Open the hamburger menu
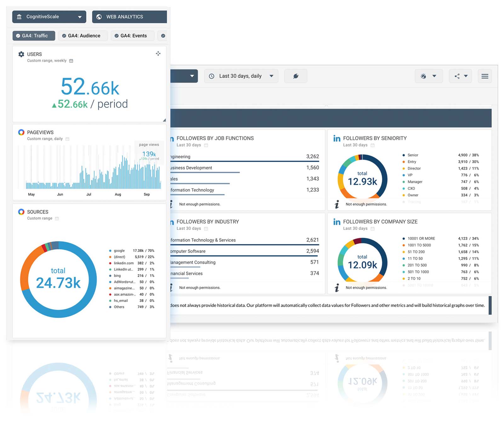Image resolution: width=504 pixels, height=433 pixels. click(485, 76)
